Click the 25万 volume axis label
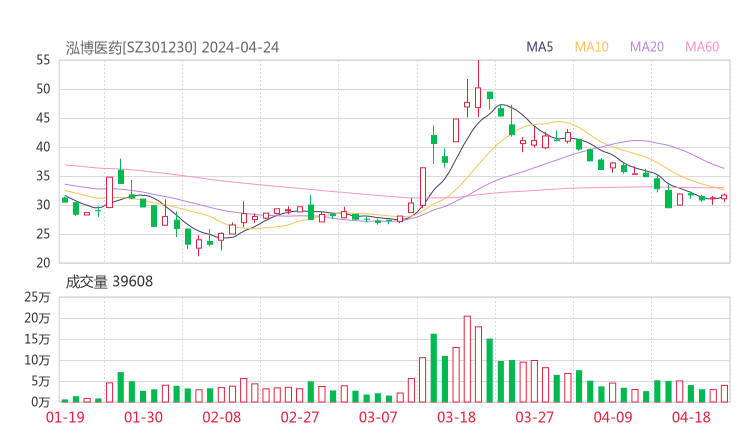This screenshot has width=740, height=440. (37, 297)
